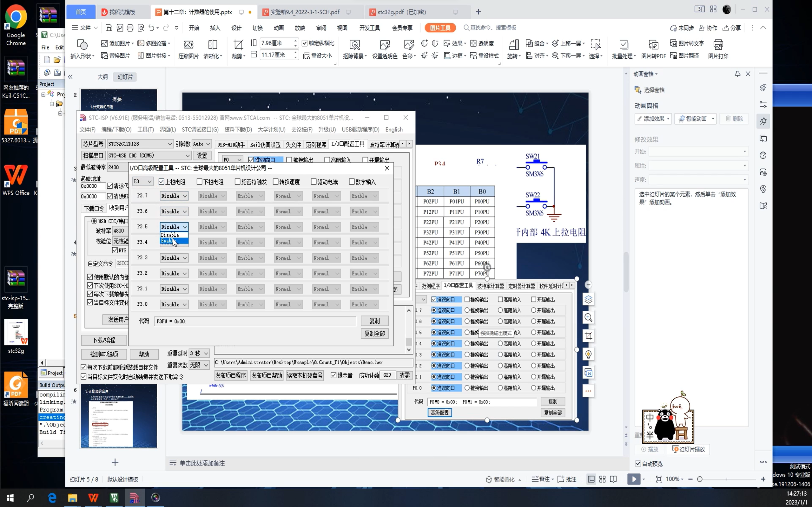Viewport: 812px width, 507px height.
Task: Open the 编程/下载(O) menu in STC-ISP
Action: [x=116, y=129]
